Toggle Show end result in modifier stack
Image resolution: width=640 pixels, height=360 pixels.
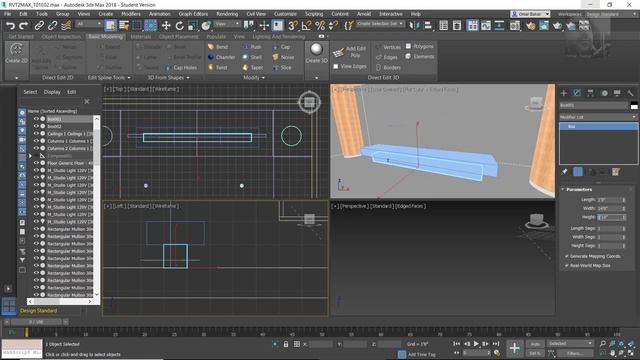[x=578, y=172]
